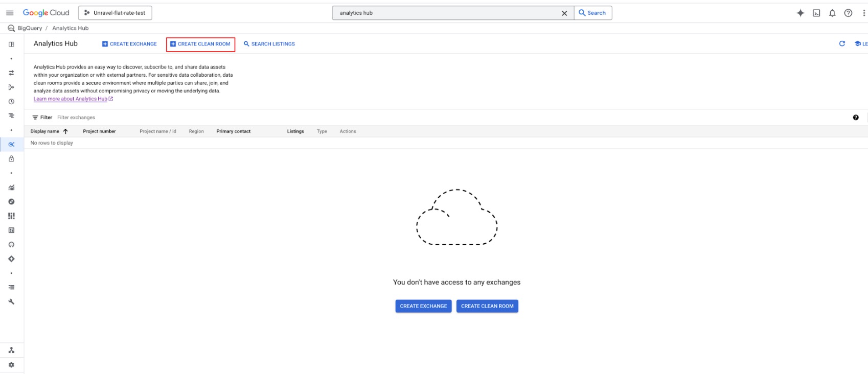Screen dimensions: 868x374
Task: Click the gear settings icon at sidebar bottom
Action: [x=11, y=365]
